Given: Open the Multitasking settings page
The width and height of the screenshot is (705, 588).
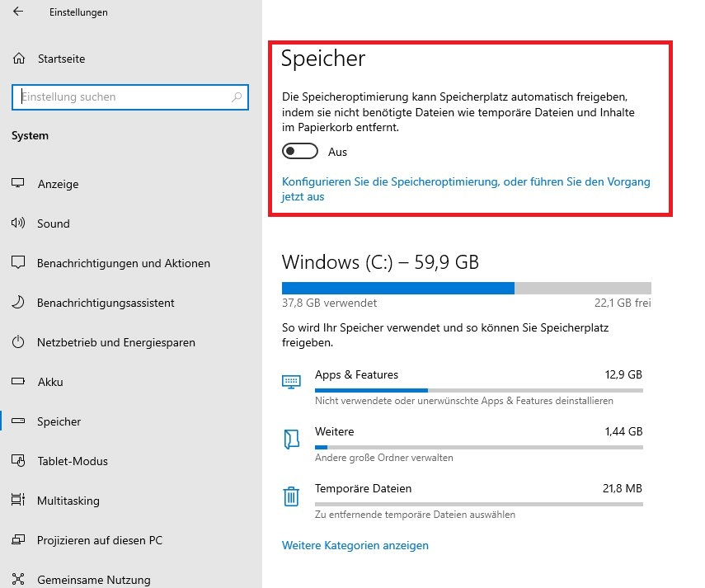Looking at the screenshot, I should click(68, 501).
